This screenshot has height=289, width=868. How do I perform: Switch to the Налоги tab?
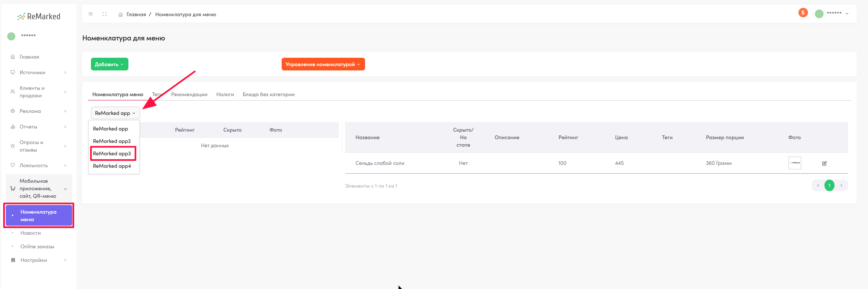pyautogui.click(x=225, y=94)
